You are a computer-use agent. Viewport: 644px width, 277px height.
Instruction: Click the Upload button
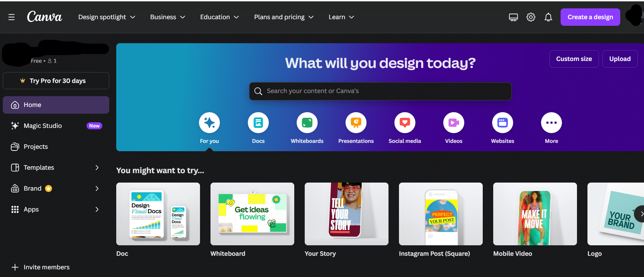(620, 59)
